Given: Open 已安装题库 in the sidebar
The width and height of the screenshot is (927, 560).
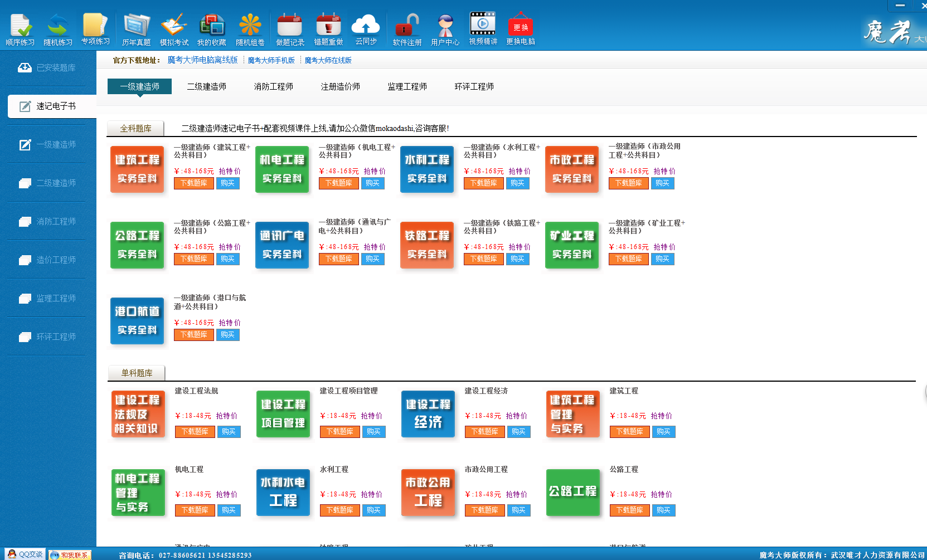Looking at the screenshot, I should 48,67.
